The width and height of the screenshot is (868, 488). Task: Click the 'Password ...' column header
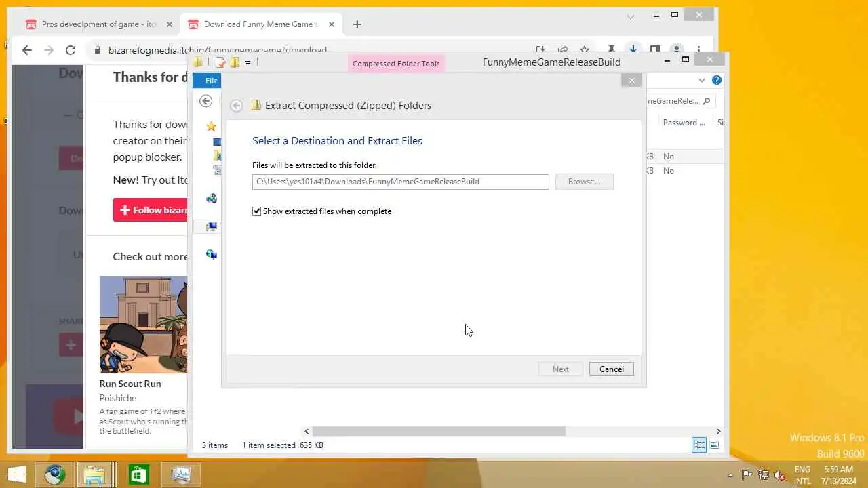click(x=684, y=123)
